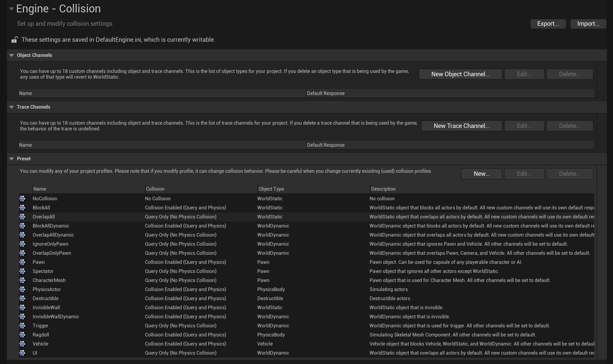The width and height of the screenshot is (613, 364).
Task: Click the New Trace Channel button
Action: [x=461, y=126]
